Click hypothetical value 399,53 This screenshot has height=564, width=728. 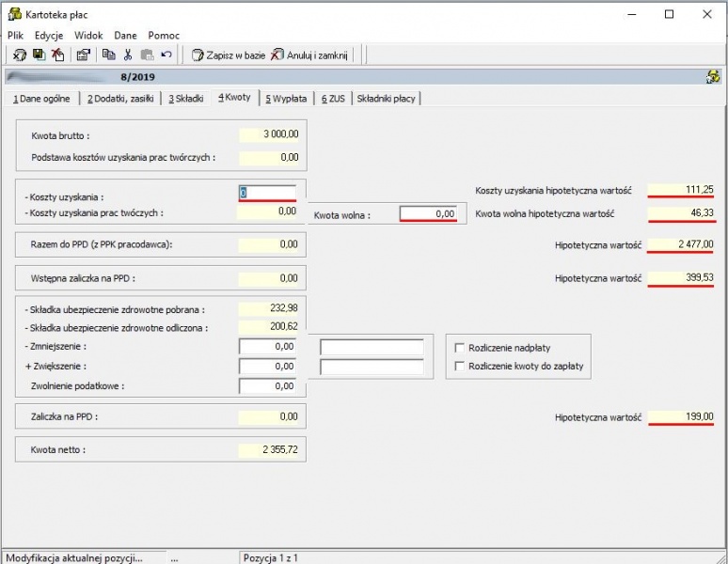point(681,278)
